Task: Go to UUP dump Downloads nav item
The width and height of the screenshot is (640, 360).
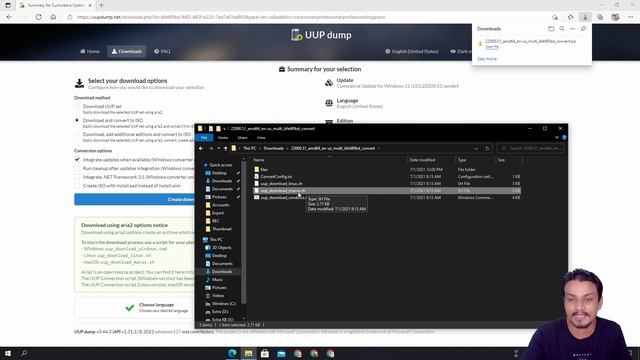Action: (127, 51)
